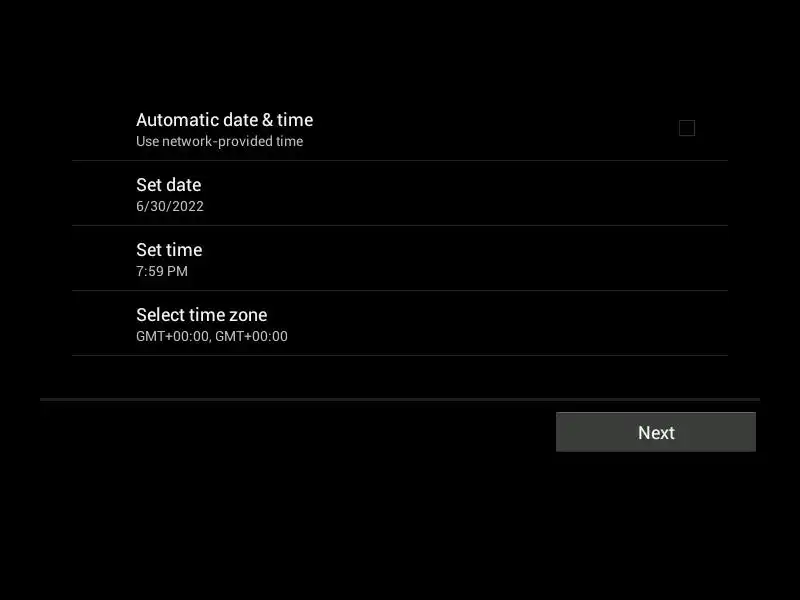
Task: Click the 7:59 PM time value
Action: pyautogui.click(x=162, y=271)
